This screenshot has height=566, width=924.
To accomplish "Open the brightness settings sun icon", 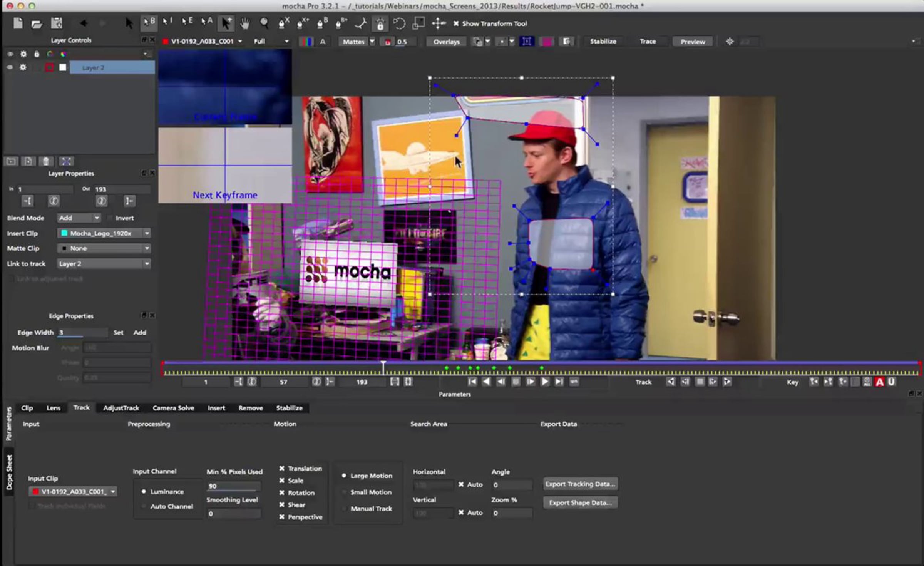I will [x=730, y=41].
